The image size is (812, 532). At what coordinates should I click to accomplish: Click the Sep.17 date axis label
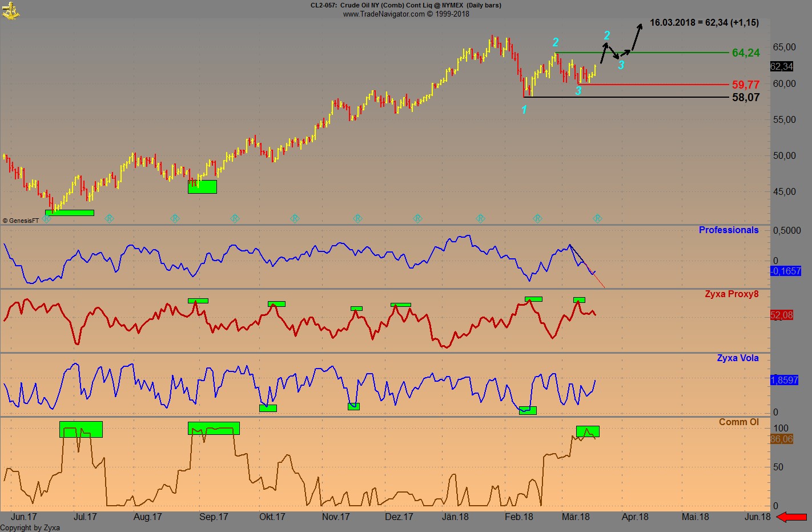click(x=214, y=517)
